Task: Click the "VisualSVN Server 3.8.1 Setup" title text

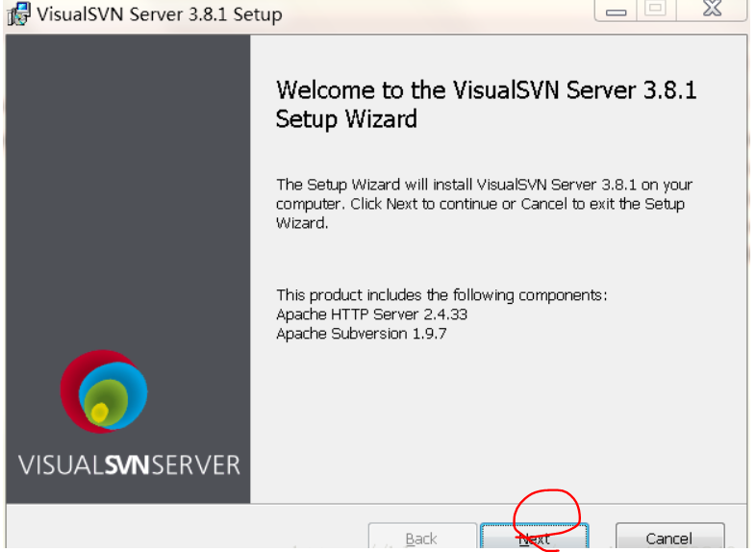Action: pos(160,14)
